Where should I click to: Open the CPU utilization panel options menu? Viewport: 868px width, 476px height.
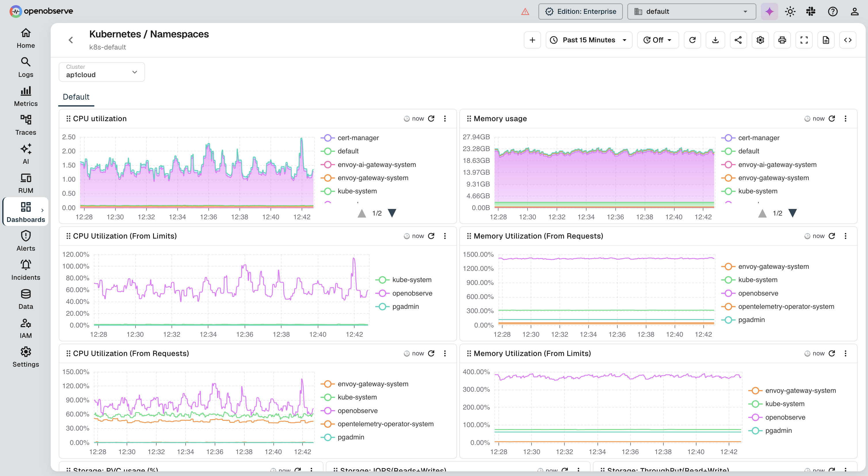(445, 119)
